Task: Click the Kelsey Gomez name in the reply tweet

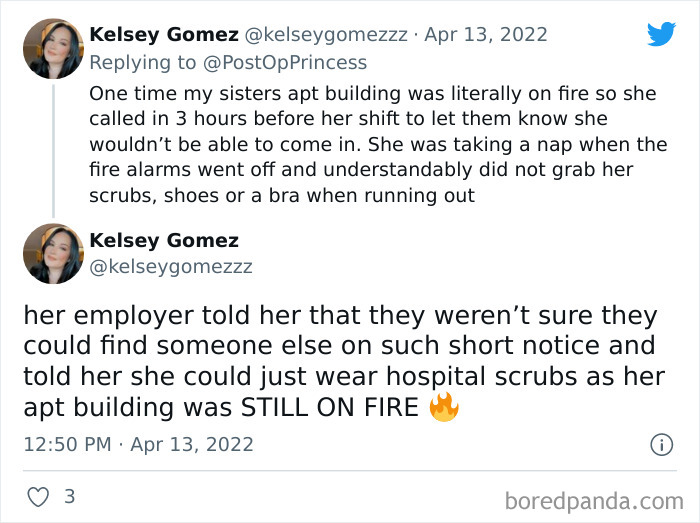Action: click(162, 34)
